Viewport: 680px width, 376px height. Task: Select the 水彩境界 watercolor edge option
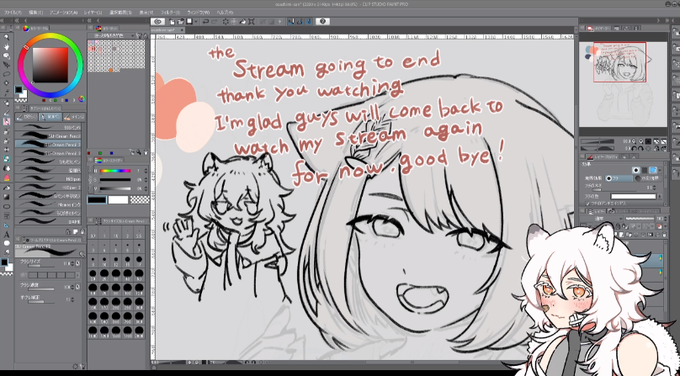(647, 178)
